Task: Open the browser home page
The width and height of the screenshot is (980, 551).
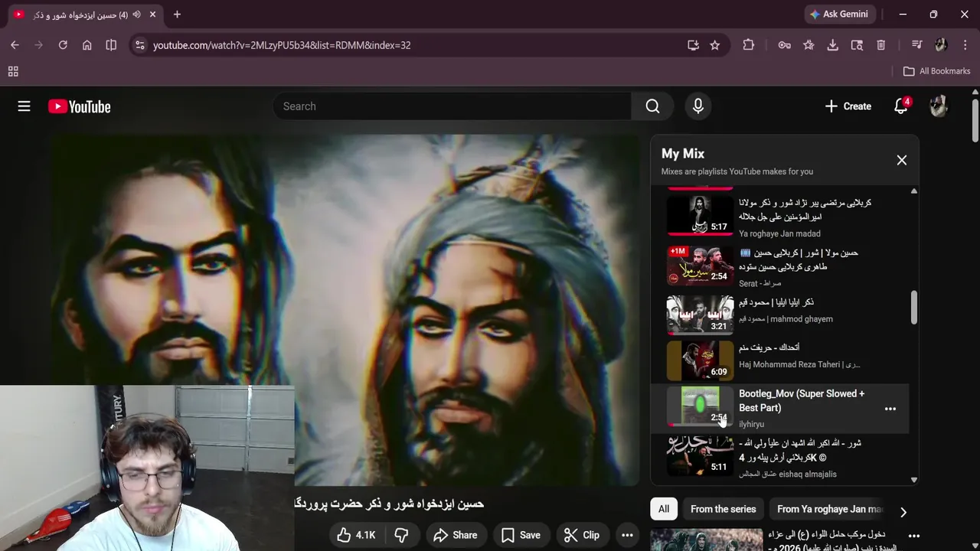Action: pyautogui.click(x=87, y=45)
